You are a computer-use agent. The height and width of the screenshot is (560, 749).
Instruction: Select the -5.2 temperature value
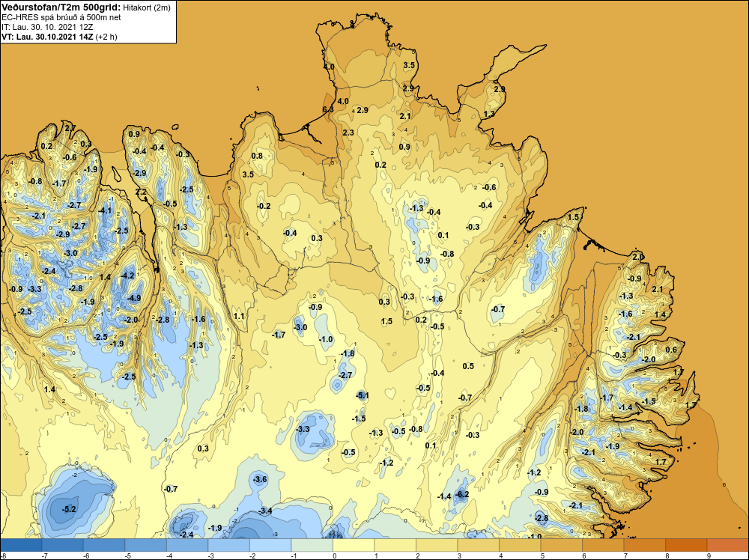click(x=69, y=509)
